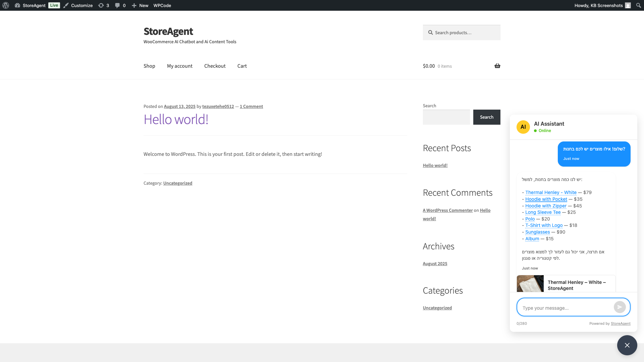The image size is (644, 362).
Task: Open the updates icon showing 3
Action: point(104,5)
